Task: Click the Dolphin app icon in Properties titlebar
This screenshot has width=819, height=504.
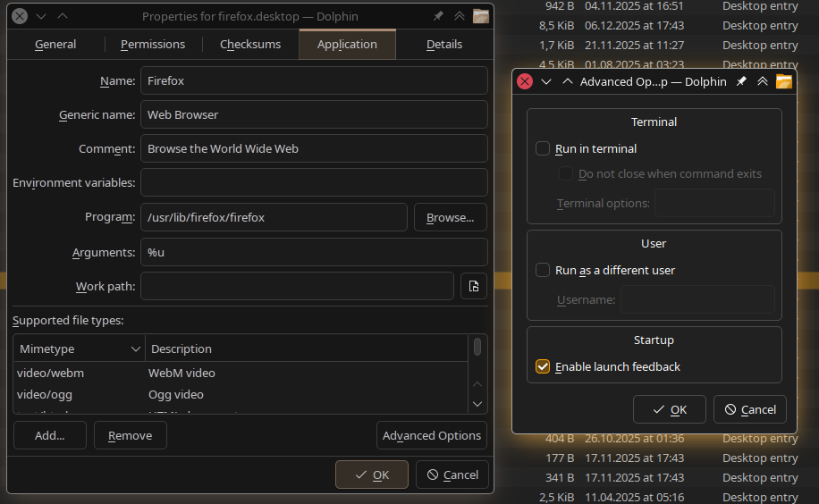Action: (481, 16)
